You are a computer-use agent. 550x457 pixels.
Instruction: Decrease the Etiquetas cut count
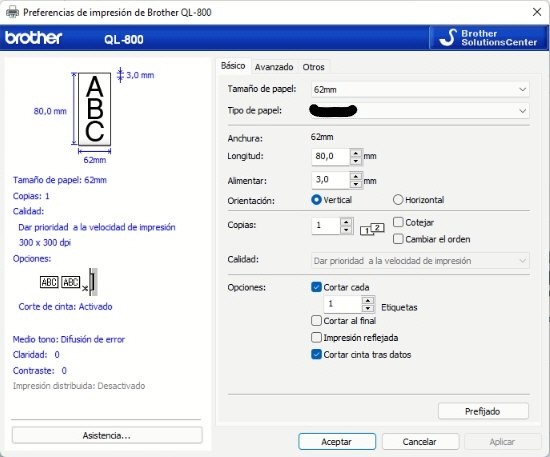coord(368,309)
